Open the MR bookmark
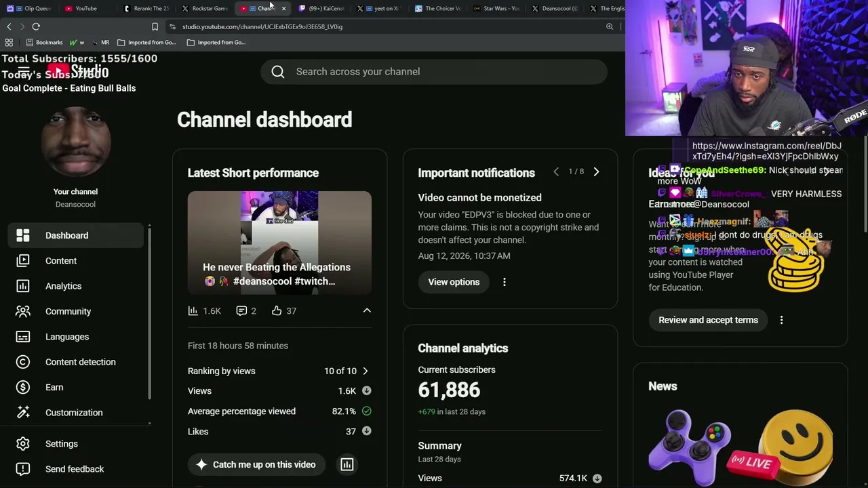Viewport: 868px width, 488px height. 101,42
